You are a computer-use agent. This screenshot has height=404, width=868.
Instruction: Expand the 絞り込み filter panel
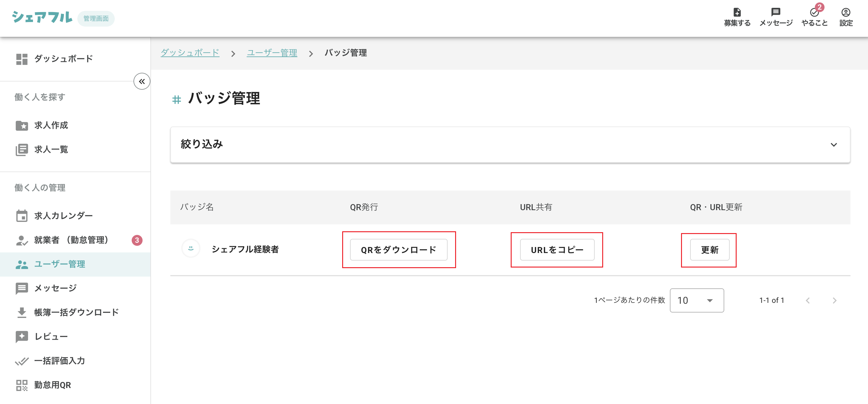pyautogui.click(x=833, y=145)
